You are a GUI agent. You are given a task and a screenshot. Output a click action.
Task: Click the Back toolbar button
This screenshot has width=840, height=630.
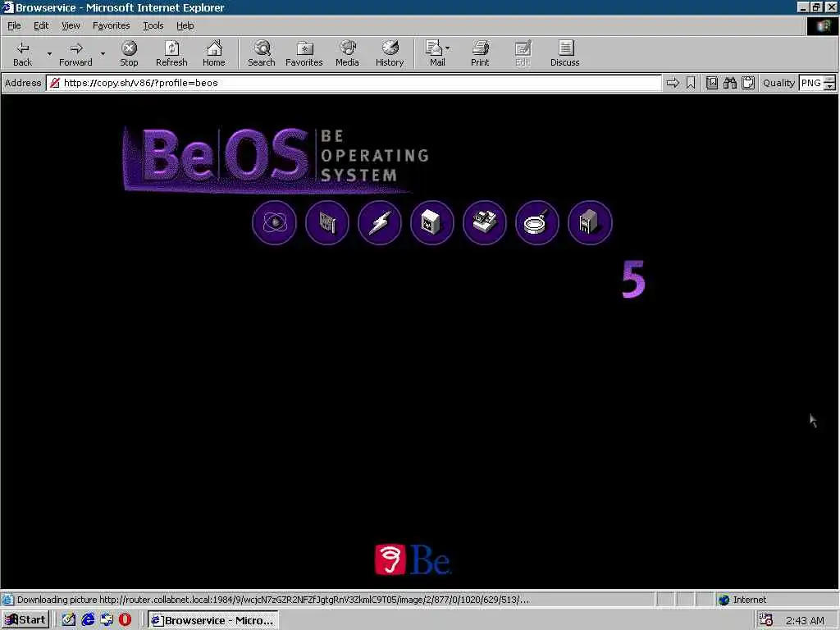[x=22, y=53]
